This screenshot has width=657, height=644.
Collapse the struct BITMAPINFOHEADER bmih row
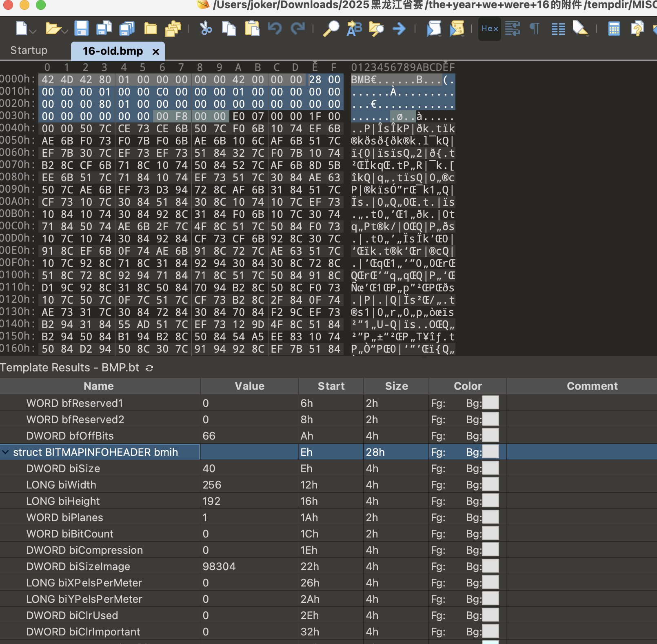[x=6, y=452]
